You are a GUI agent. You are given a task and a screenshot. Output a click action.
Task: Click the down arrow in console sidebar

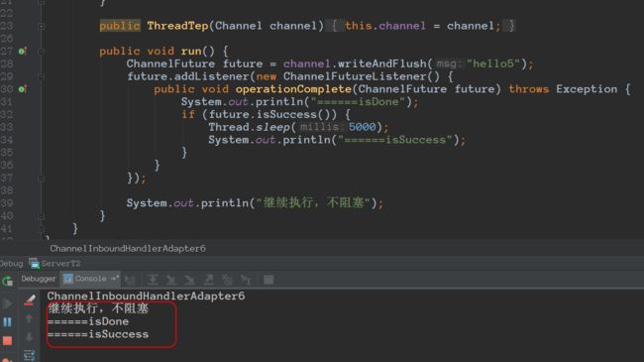(x=29, y=337)
